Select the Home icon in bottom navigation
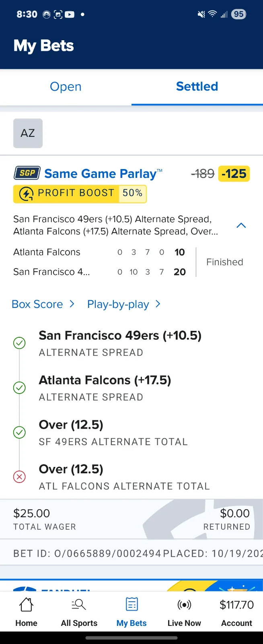 coord(26,605)
